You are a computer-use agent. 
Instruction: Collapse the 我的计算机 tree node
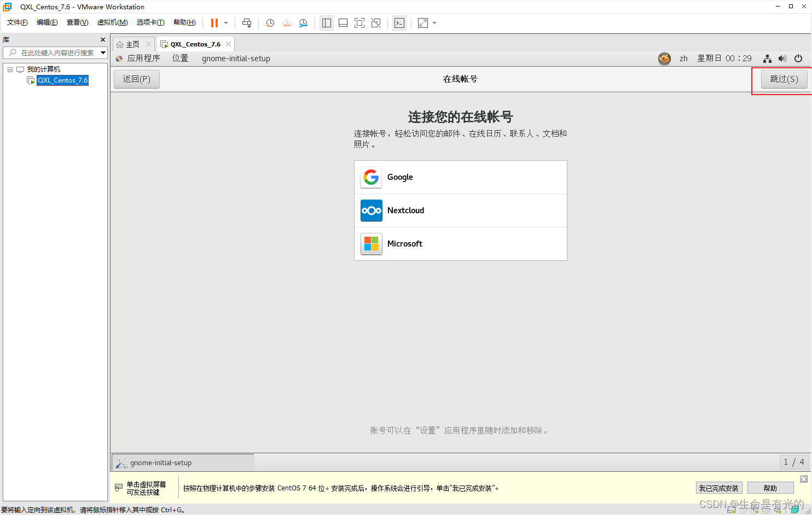click(x=10, y=69)
